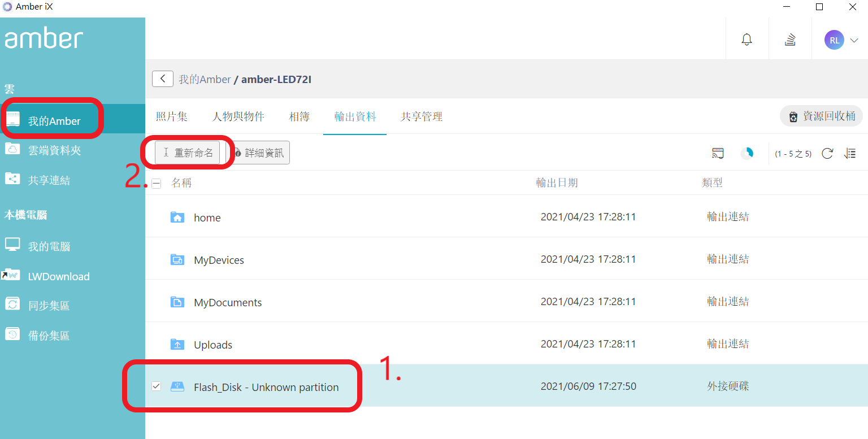Open the sort order icon
This screenshot has width=868, height=439.
click(850, 153)
